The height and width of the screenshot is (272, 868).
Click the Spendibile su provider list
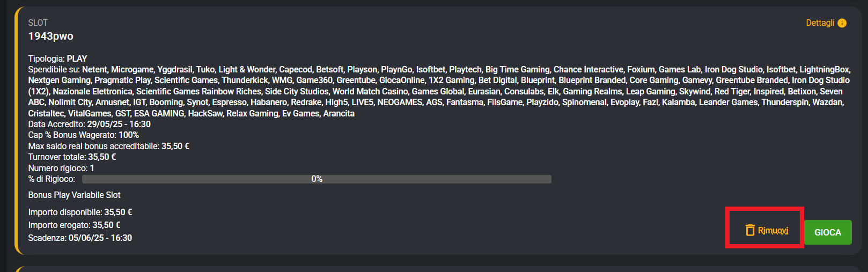[x=439, y=91]
